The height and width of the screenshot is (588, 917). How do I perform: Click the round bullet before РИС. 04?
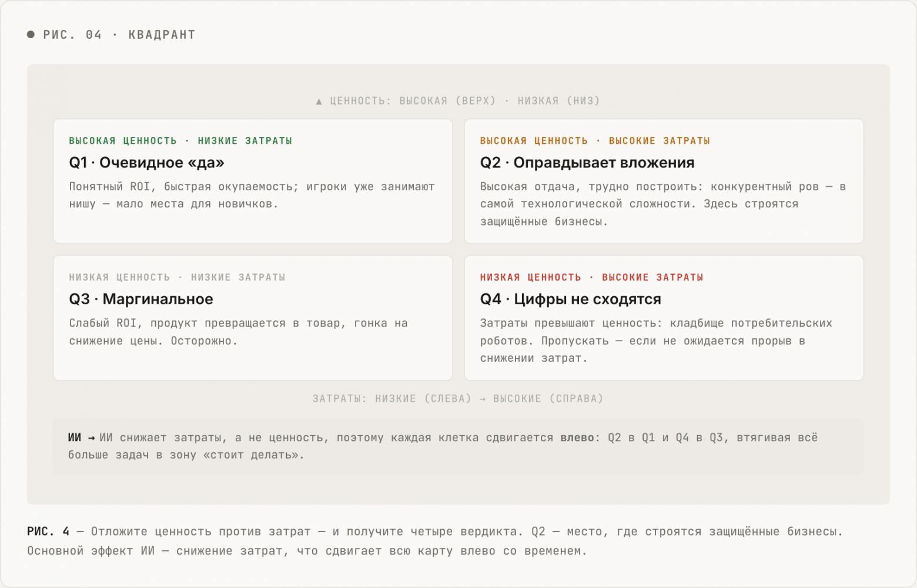[x=31, y=35]
